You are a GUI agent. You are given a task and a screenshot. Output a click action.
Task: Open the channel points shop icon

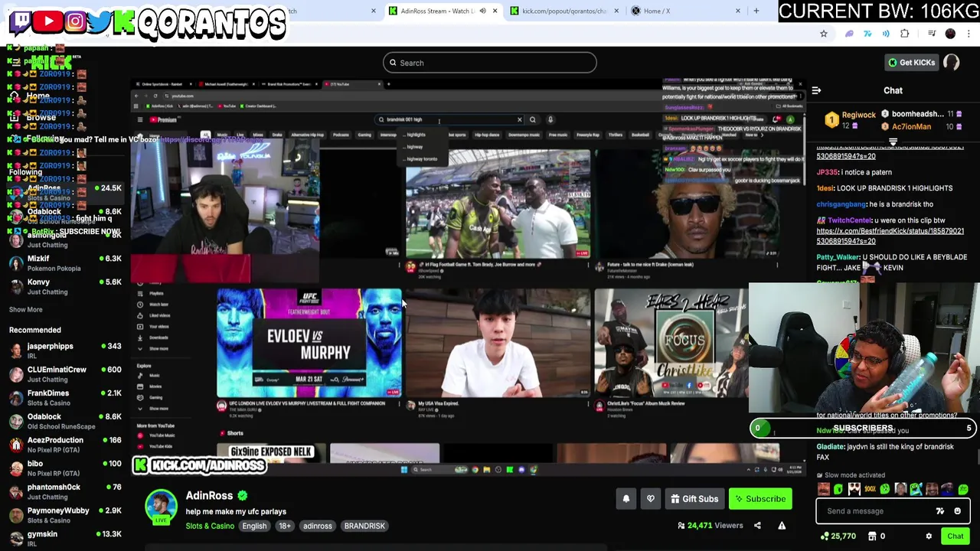coord(873,536)
